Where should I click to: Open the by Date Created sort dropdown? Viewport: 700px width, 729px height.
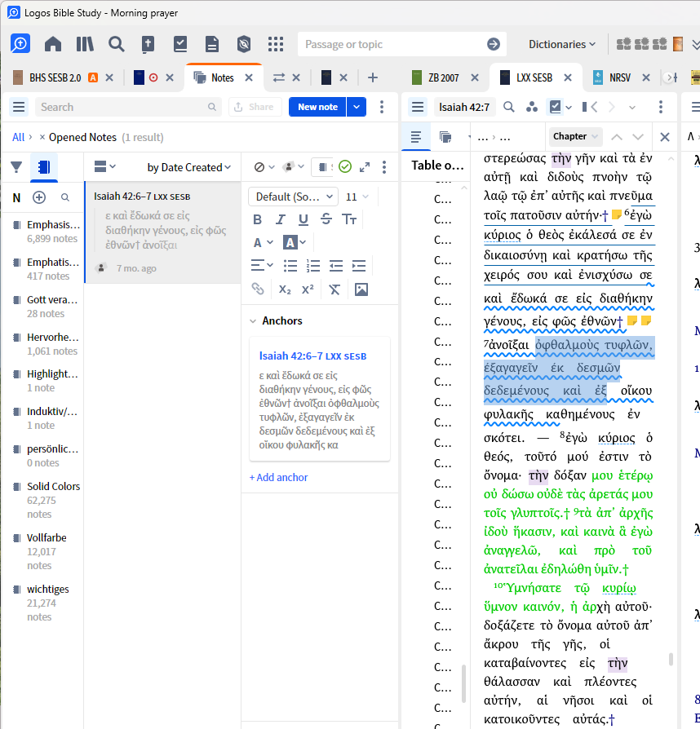pyautogui.click(x=188, y=167)
